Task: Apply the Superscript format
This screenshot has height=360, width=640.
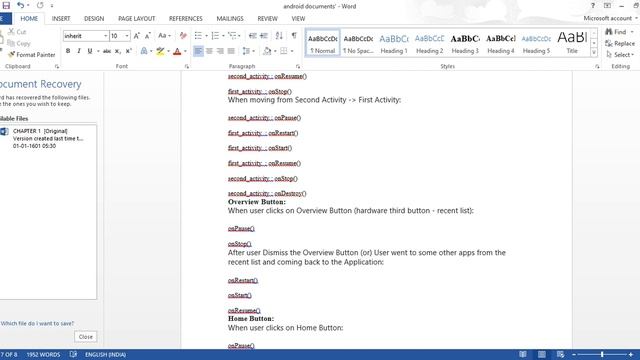Action: (129, 51)
